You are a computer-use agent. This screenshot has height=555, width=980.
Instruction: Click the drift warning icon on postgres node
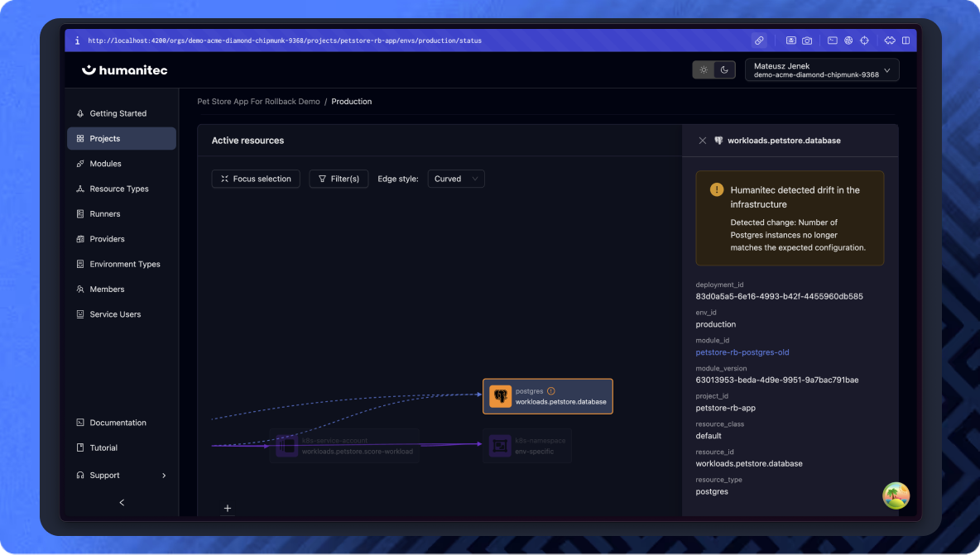click(550, 390)
